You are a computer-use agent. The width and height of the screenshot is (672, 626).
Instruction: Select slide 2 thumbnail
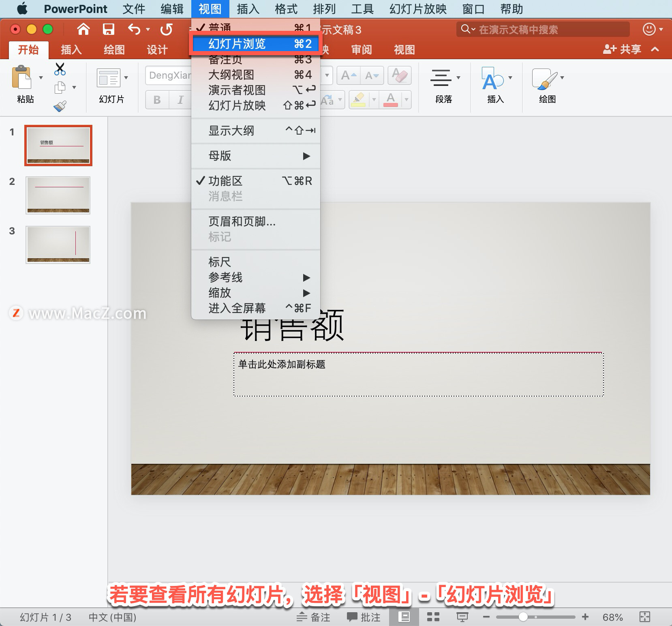point(58,195)
